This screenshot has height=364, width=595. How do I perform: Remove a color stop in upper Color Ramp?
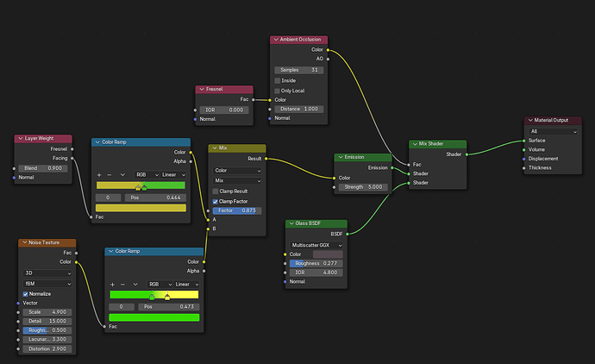click(110, 175)
